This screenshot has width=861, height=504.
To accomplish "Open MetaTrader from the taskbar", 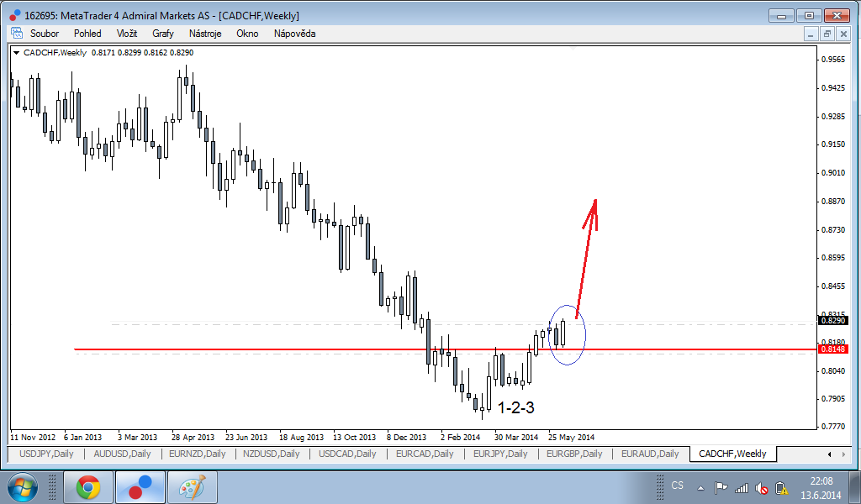I will 140,487.
